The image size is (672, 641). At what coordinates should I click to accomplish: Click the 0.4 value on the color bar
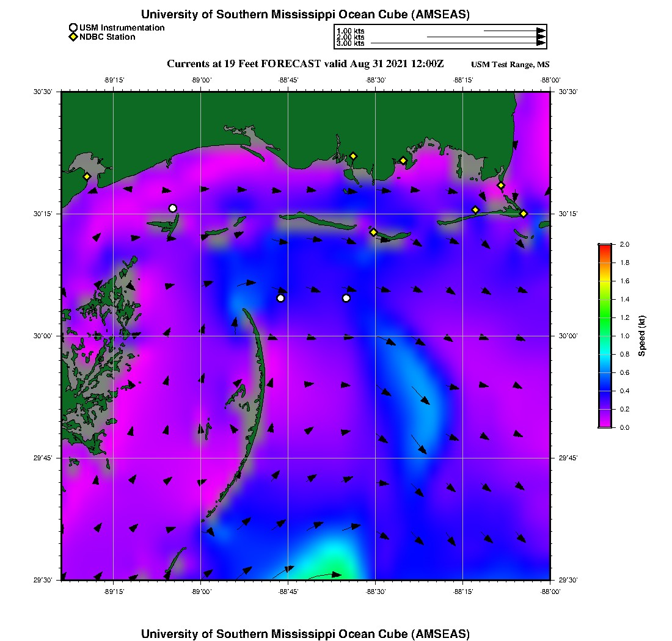[624, 391]
